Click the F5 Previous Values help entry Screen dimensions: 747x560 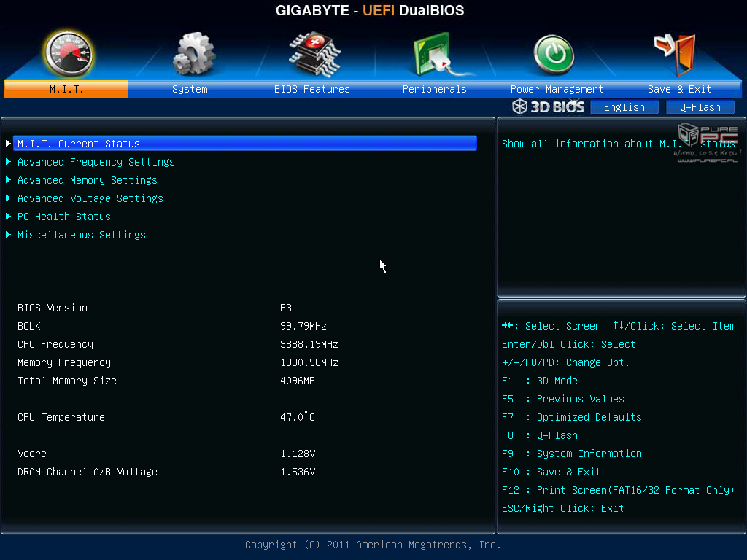tap(563, 399)
